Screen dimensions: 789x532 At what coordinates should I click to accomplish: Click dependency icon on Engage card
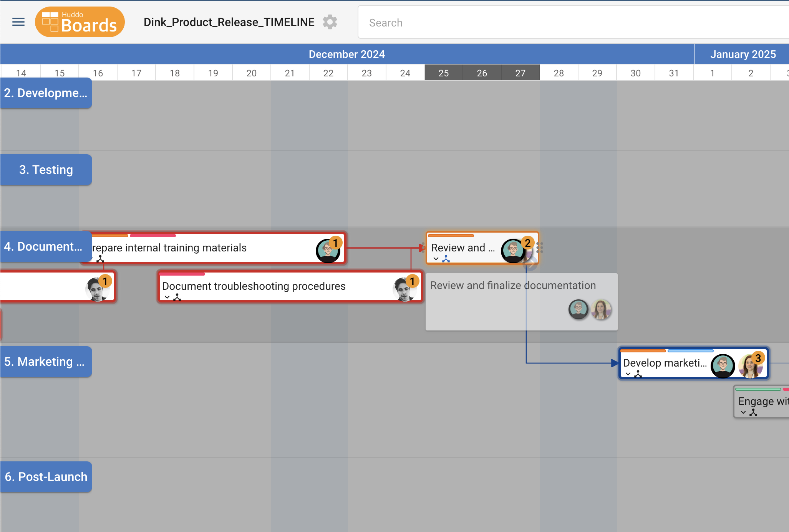[x=753, y=412]
